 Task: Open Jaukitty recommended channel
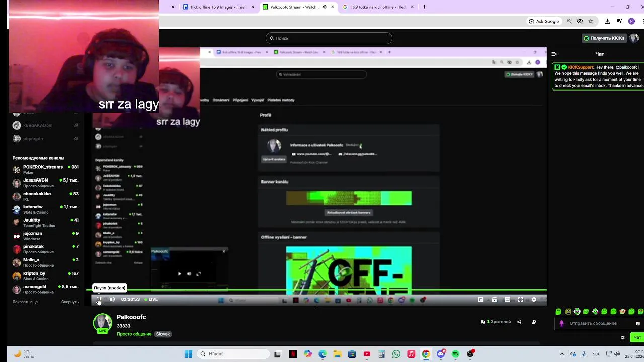tap(45, 223)
